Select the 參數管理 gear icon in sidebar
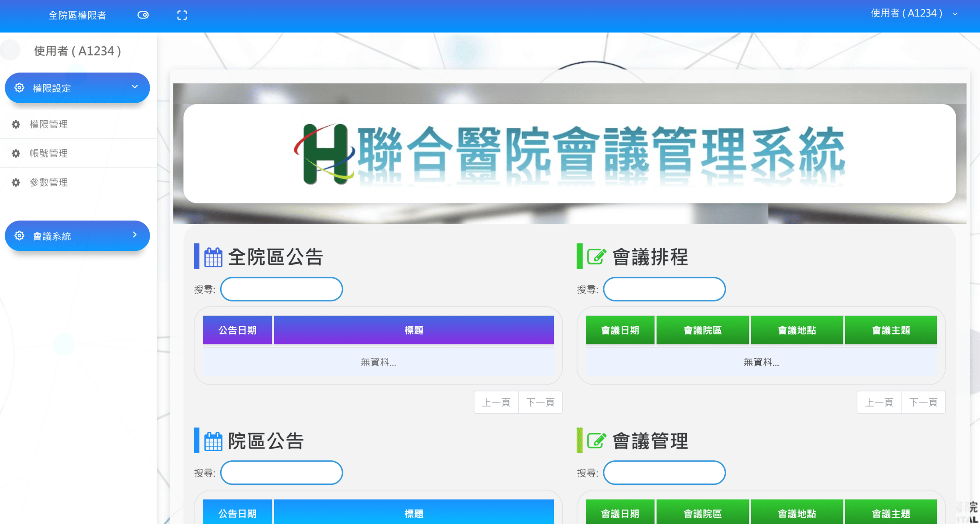The width and height of the screenshot is (980, 524). pos(16,182)
